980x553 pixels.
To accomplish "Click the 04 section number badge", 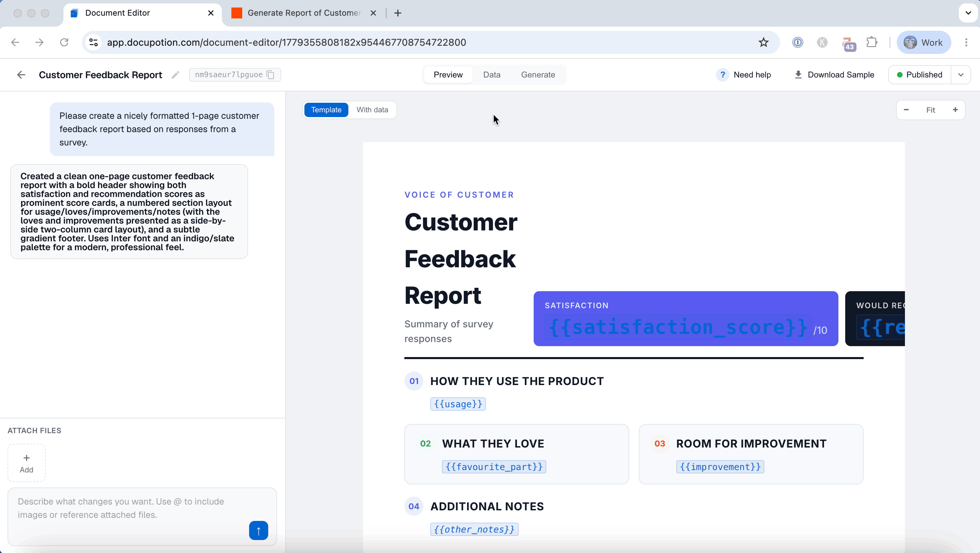I will [414, 506].
